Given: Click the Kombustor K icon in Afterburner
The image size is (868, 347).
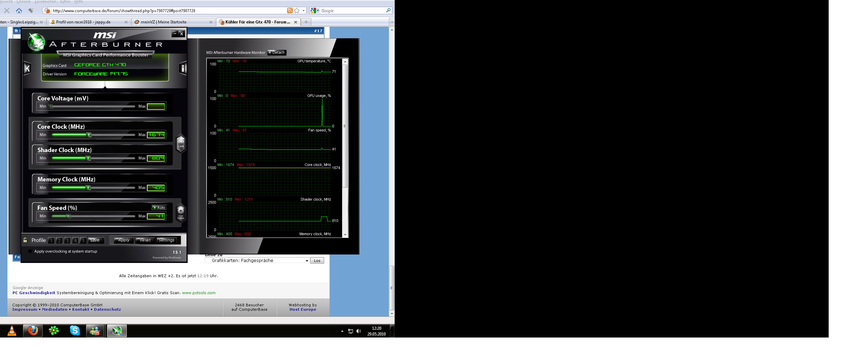Looking at the screenshot, I should click(x=27, y=68).
